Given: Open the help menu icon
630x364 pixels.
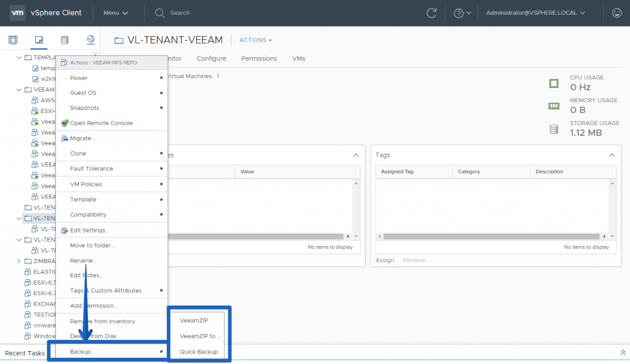Looking at the screenshot, I should [x=462, y=14].
